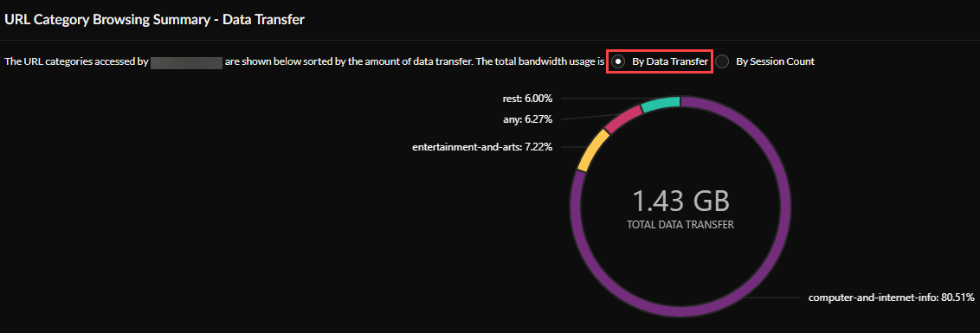Screen dimensions: 980x333
Task: Click the TOTAL DATA TRANSFER caption
Action: pos(680,225)
